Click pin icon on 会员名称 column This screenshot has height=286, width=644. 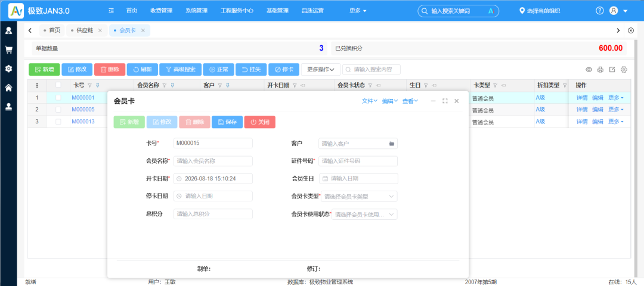tap(172, 85)
